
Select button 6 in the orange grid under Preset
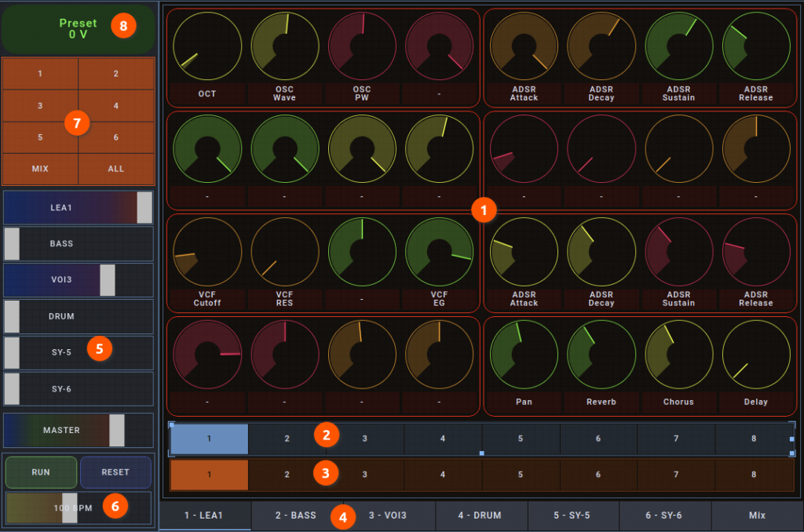click(x=116, y=137)
